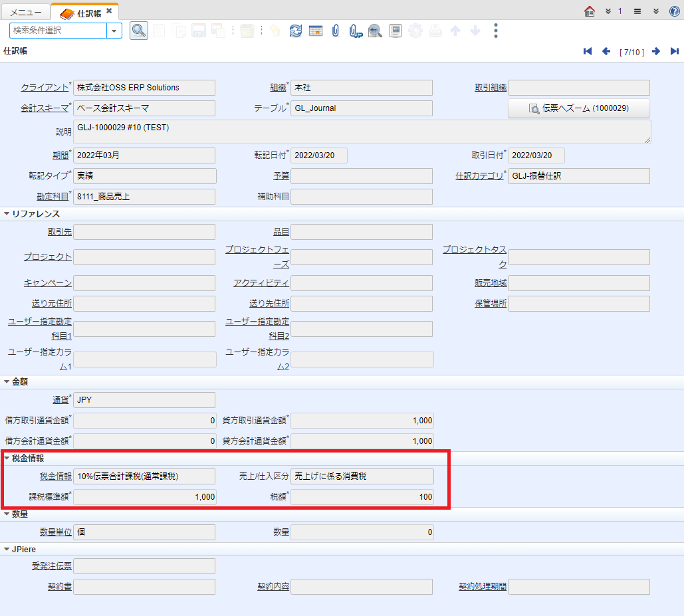
Task: Close the 仕訳帳 tab
Action: click(x=109, y=11)
